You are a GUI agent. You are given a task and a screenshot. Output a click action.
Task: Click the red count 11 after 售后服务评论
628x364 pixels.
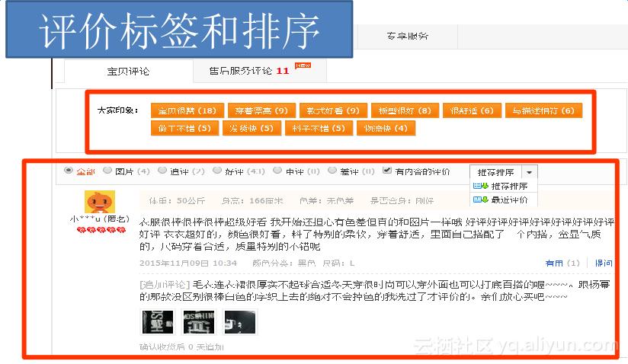pyautogui.click(x=282, y=71)
